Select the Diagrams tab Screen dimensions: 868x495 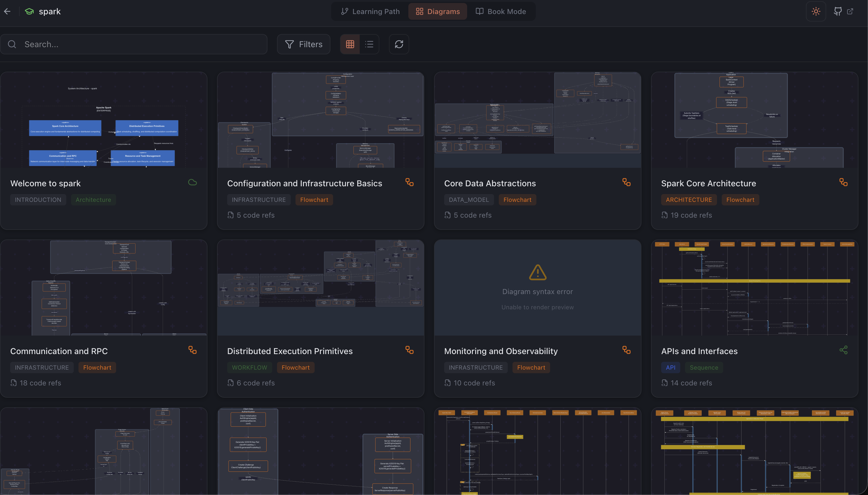pos(437,12)
